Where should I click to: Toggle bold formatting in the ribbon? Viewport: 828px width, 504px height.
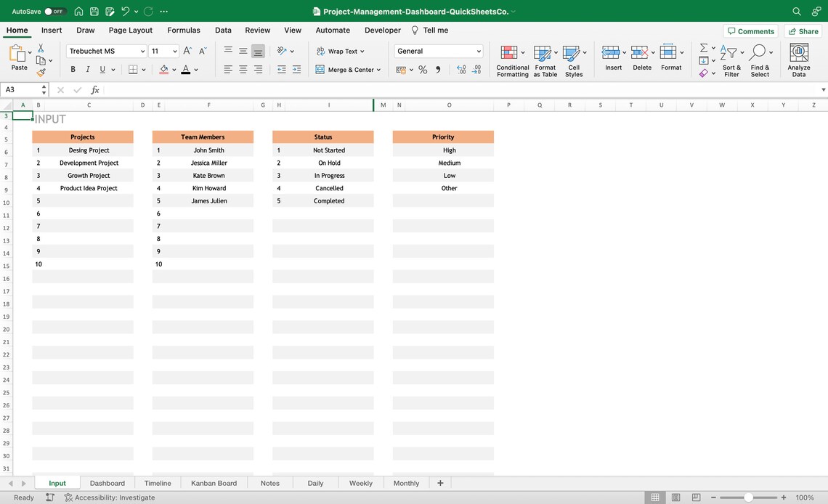pyautogui.click(x=73, y=68)
